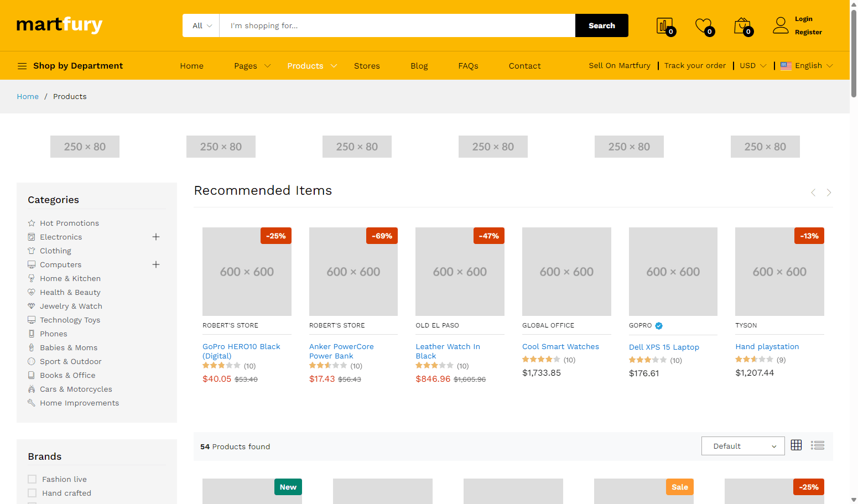
Task: Open the Technology Toys category
Action: tap(70, 320)
